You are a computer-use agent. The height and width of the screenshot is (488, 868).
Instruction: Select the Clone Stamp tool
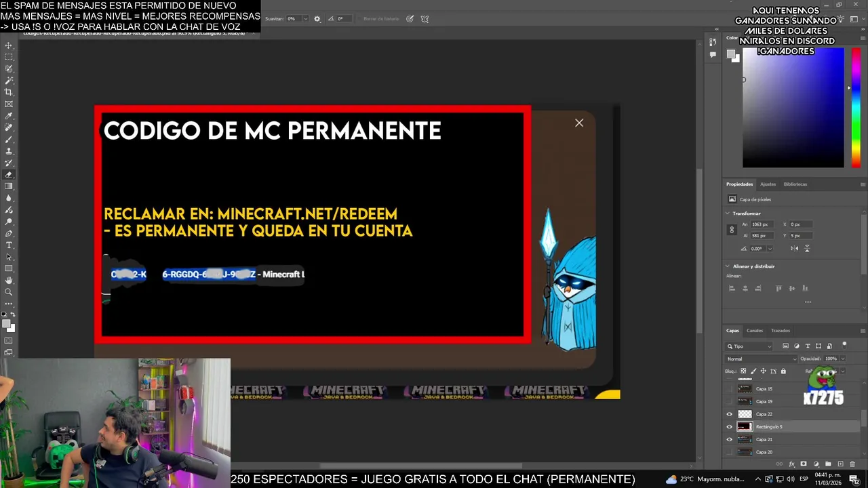tap(9, 151)
